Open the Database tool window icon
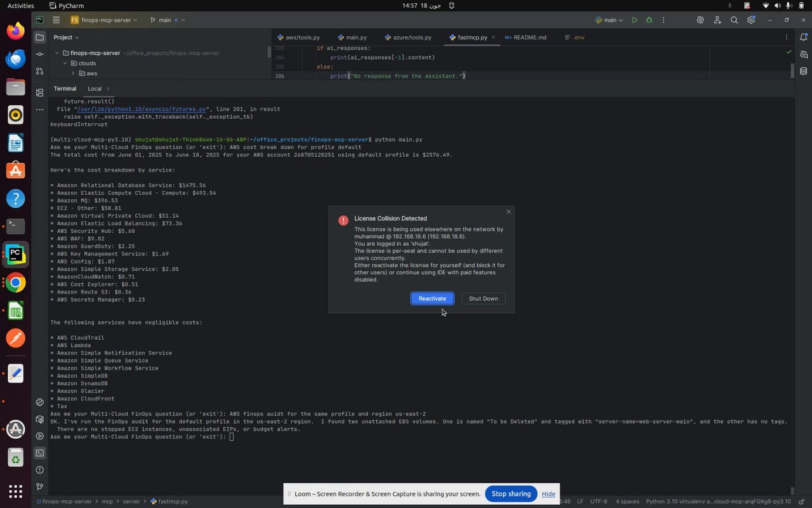Screen dimensions: 812x508 coord(803,71)
